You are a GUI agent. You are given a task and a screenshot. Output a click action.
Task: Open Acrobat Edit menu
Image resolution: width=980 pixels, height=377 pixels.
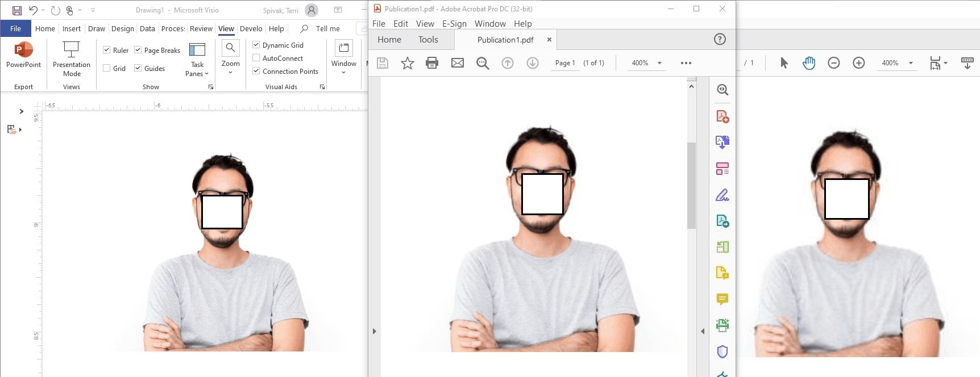(x=401, y=23)
